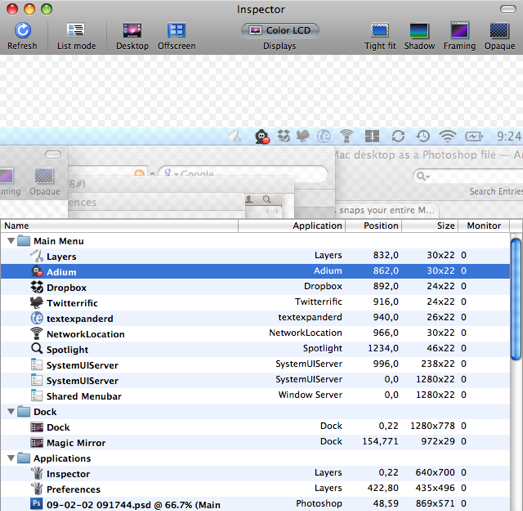Select the Dock window row icon
The width and height of the screenshot is (523, 511).
[37, 427]
